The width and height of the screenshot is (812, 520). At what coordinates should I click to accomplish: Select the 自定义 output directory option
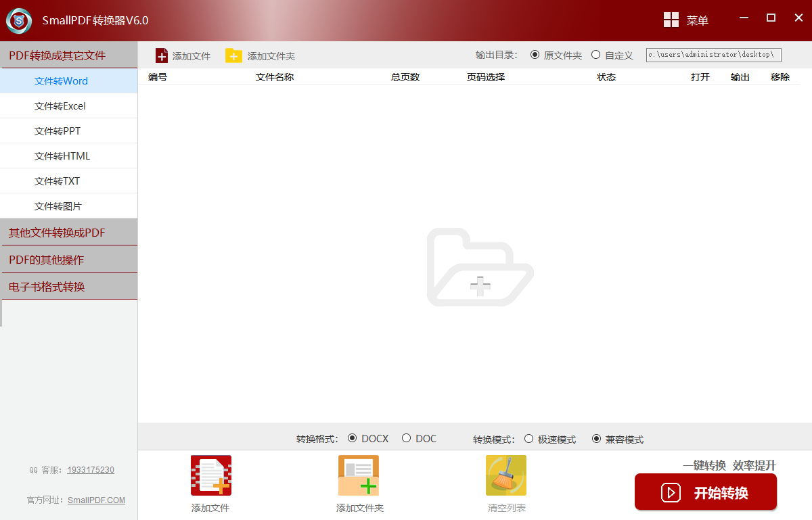[596, 55]
